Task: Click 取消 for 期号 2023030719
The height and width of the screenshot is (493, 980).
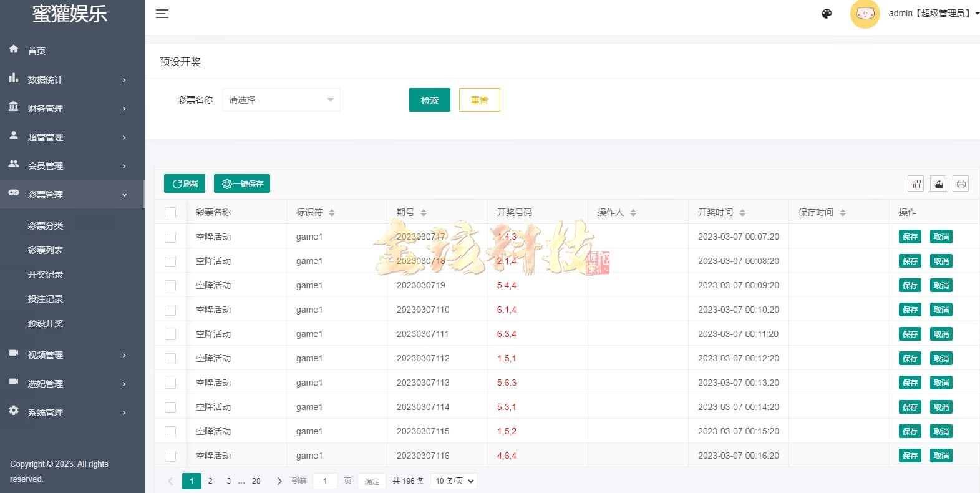Action: coord(941,285)
